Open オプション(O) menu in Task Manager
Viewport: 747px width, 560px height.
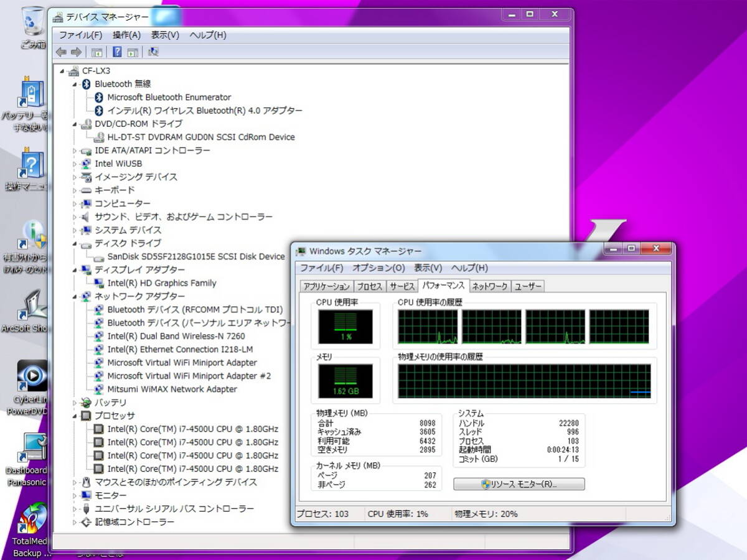click(378, 268)
